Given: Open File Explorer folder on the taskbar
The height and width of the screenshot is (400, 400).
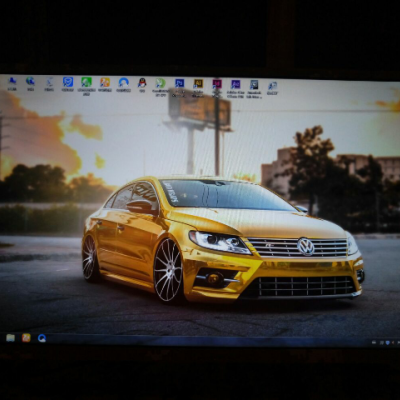Looking at the screenshot, I should tap(10, 338).
